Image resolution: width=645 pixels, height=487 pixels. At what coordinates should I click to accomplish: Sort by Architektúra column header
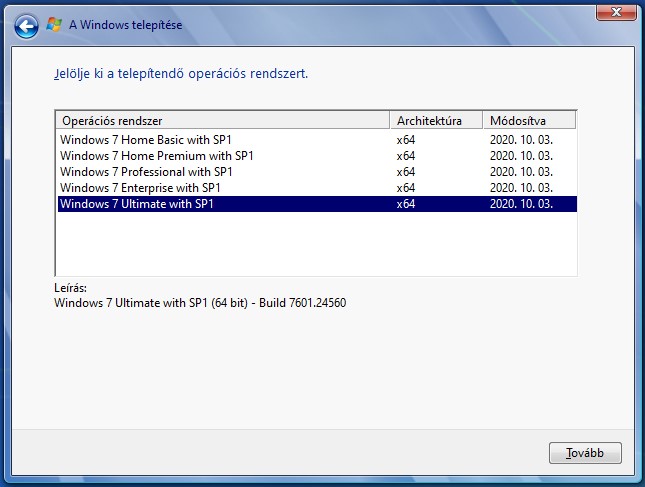click(x=436, y=121)
